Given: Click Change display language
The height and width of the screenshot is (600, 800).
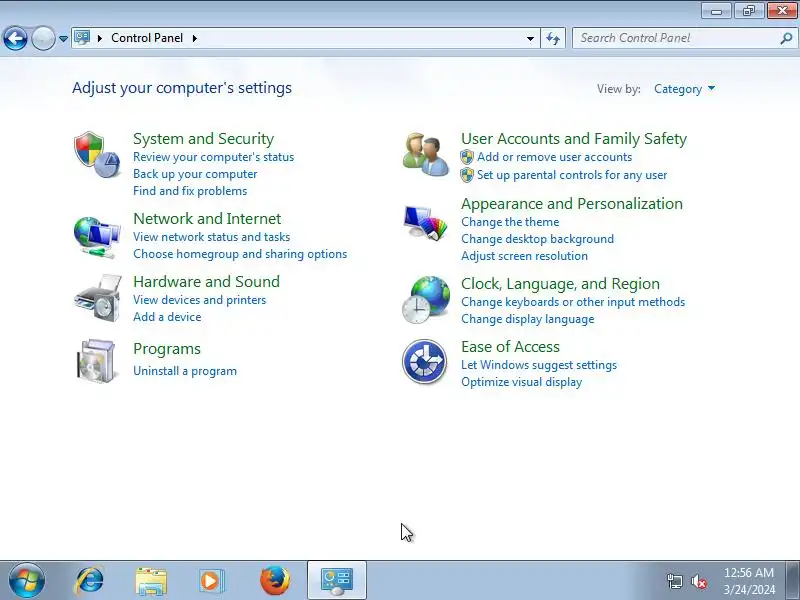Looking at the screenshot, I should 528,319.
